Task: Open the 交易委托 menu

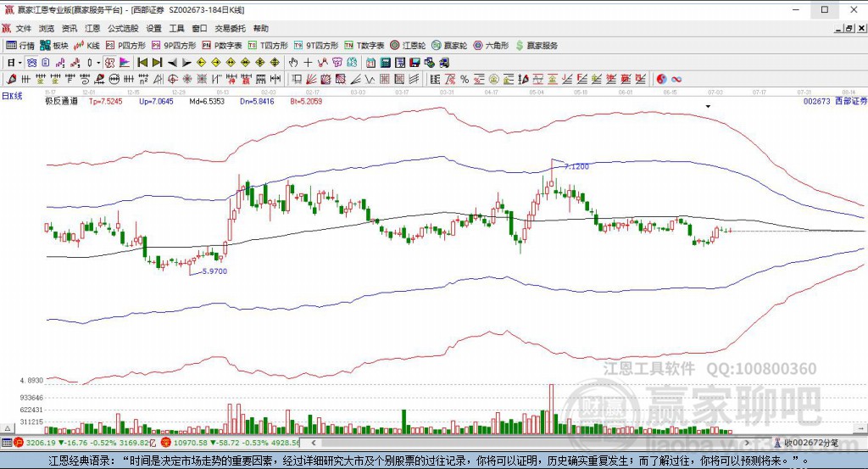Action: point(230,28)
